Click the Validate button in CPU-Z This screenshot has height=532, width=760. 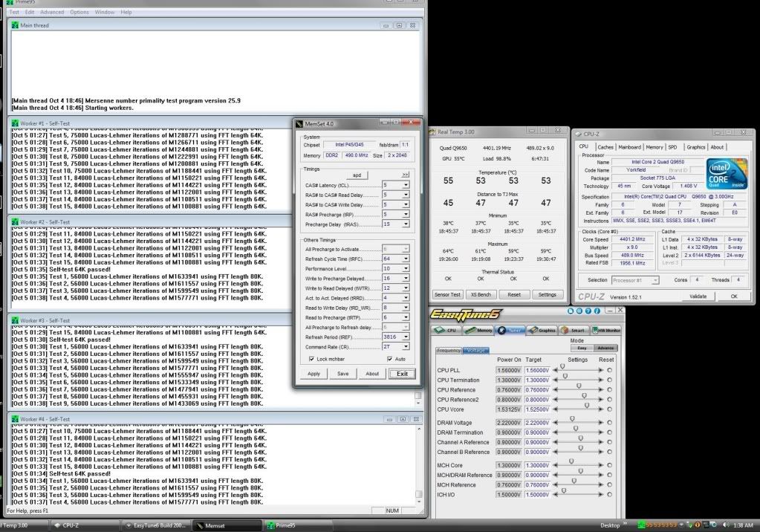698,296
